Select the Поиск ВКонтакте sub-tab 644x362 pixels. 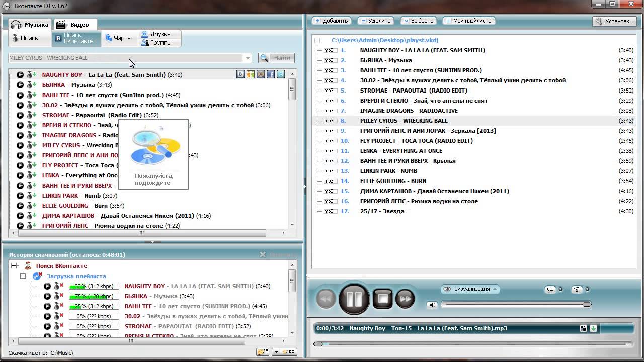[x=76, y=38]
